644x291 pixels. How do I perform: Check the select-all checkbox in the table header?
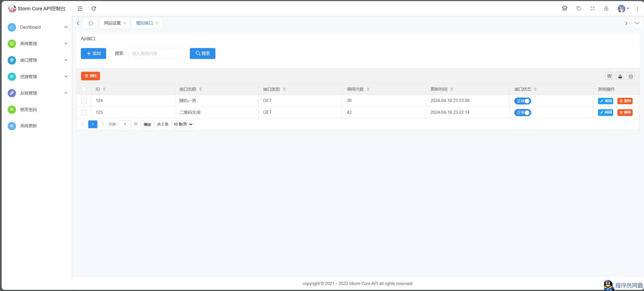(84, 89)
